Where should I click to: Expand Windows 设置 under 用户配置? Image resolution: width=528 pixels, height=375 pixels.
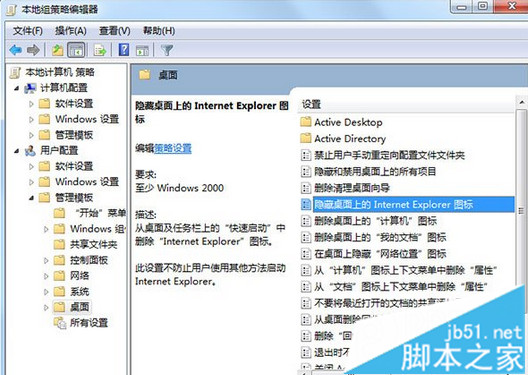point(31,182)
